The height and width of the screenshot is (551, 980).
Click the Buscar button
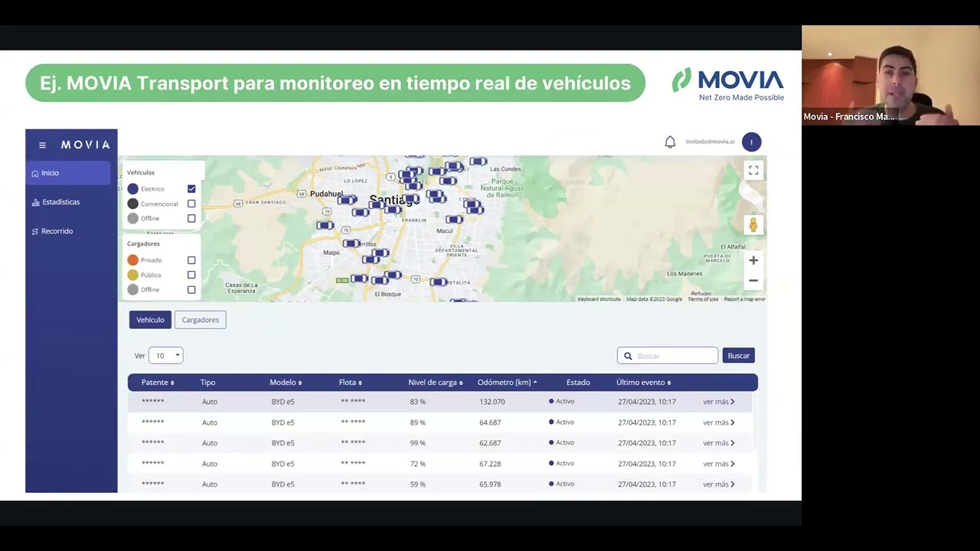[x=739, y=356]
